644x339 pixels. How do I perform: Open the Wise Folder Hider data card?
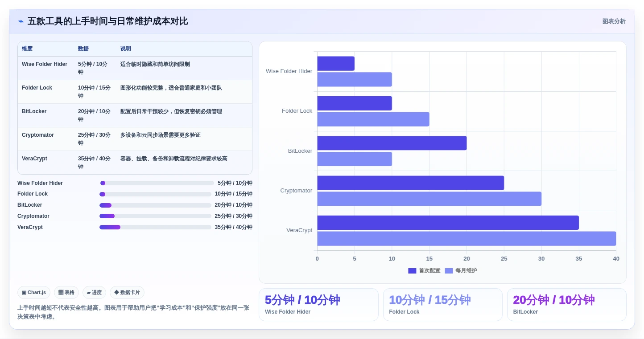[318, 305]
